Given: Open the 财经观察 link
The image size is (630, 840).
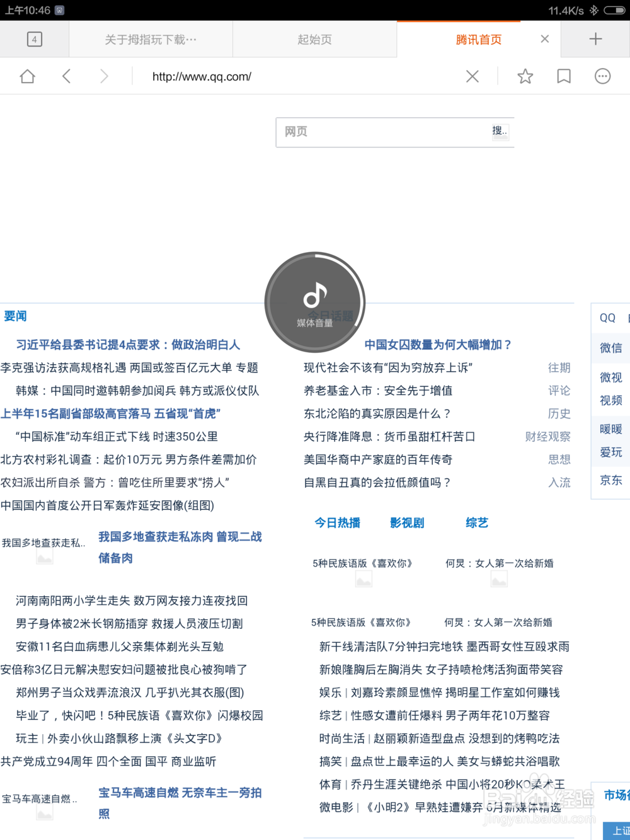Looking at the screenshot, I should click(548, 437).
